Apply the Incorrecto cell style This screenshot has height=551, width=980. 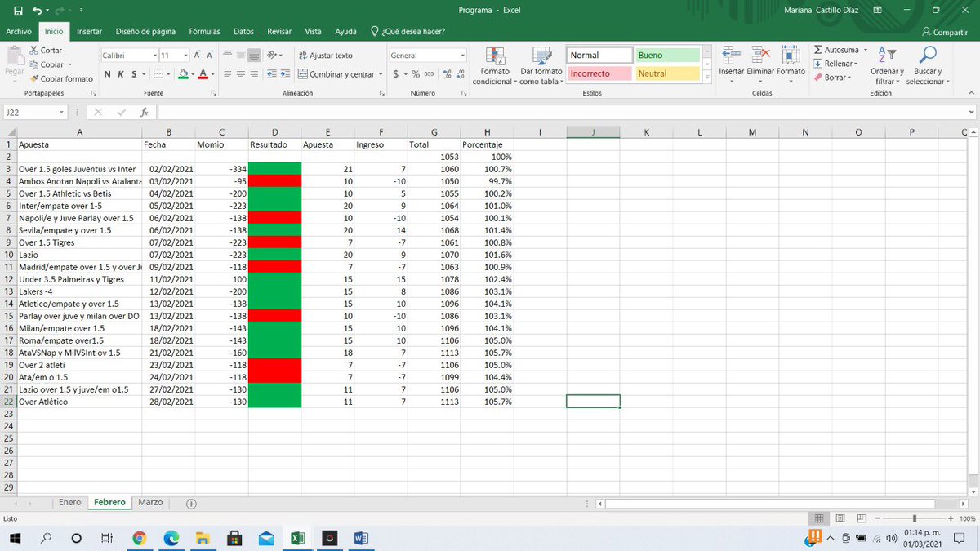(x=600, y=73)
